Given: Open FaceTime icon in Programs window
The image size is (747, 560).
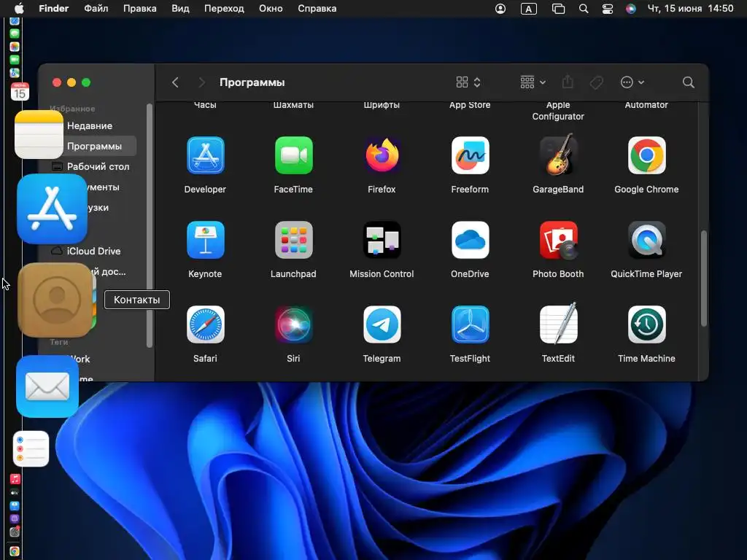Looking at the screenshot, I should coord(293,155).
